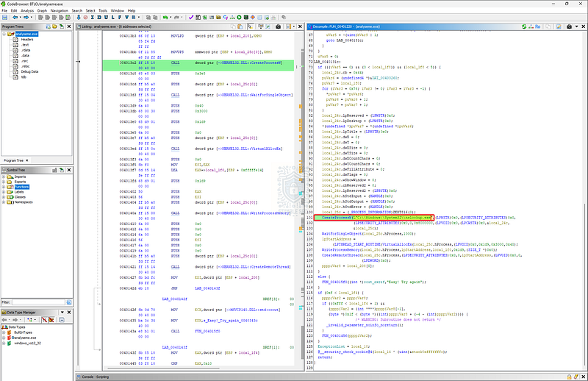Click Program Trees open folder icon
This screenshot has width=588, height=381.
[54, 26]
